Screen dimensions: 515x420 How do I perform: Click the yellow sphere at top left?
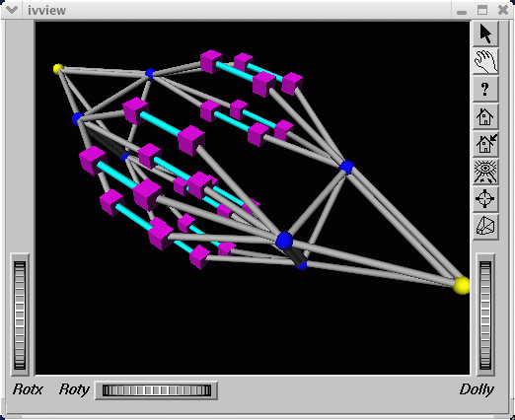click(x=58, y=68)
